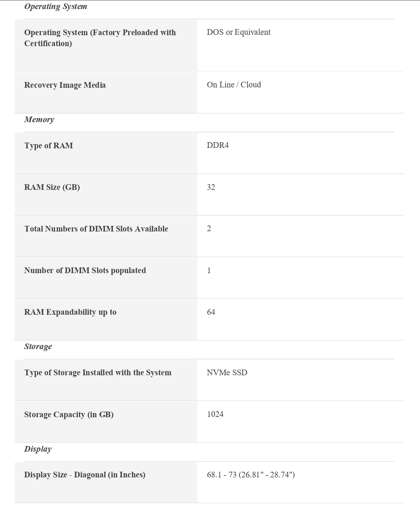Image resolution: width=420 pixels, height=505 pixels.
Task: Click the RAM Expandability up to label
Action: pyautogui.click(x=70, y=312)
